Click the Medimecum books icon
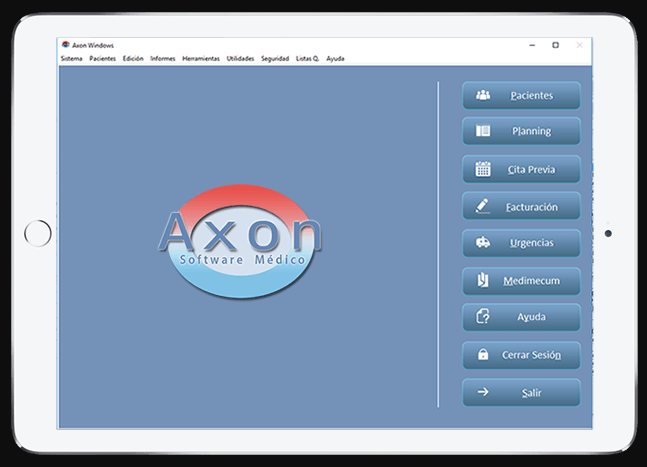The height and width of the screenshot is (467, 647). coord(483,280)
